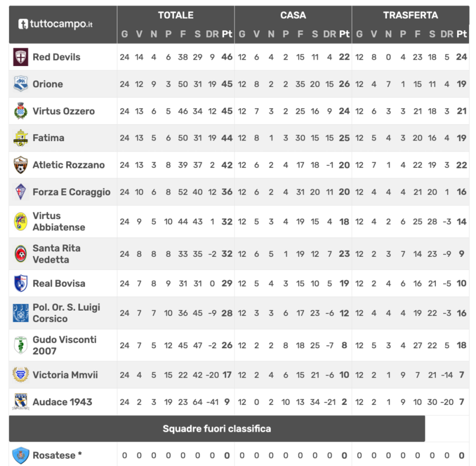Open the Forza E Coraggio team page
Viewport: 476px width, 466px height.
coord(71,192)
